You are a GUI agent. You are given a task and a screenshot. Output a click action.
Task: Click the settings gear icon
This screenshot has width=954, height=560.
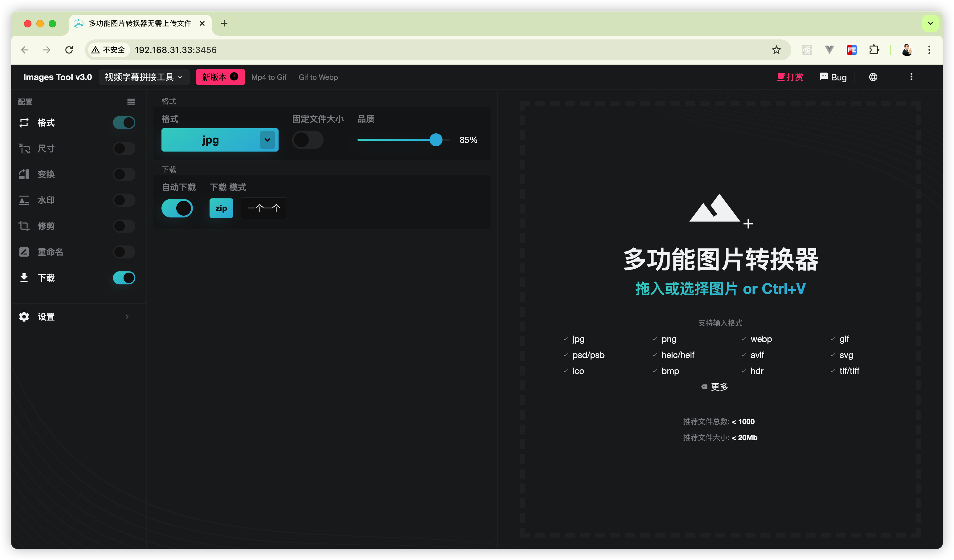(x=24, y=317)
